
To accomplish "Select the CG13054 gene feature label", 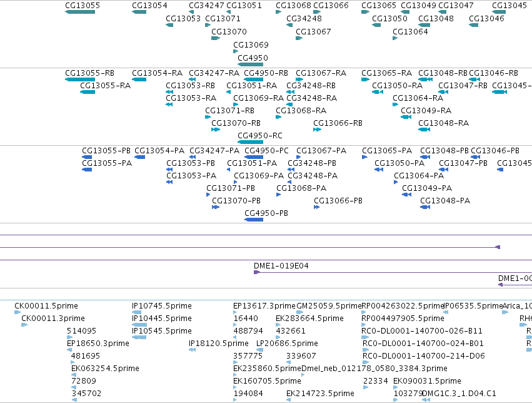I will pyautogui.click(x=149, y=6).
